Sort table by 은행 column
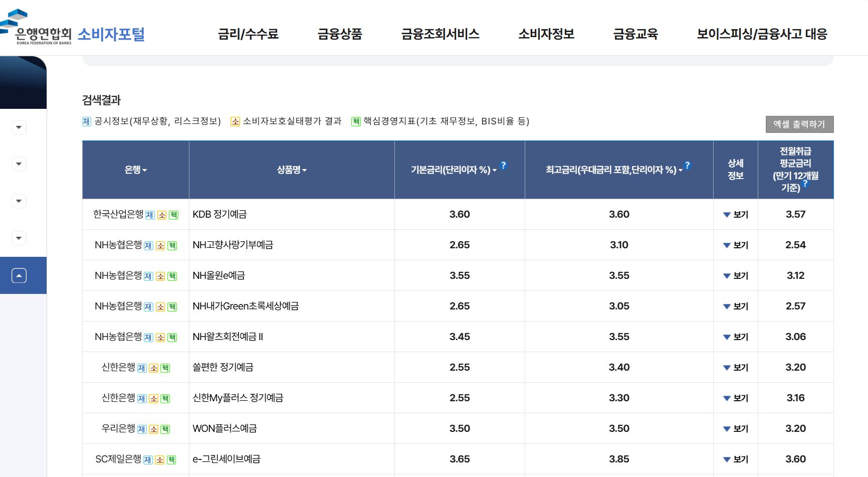Screen dimensions: 868x477 [x=136, y=170]
